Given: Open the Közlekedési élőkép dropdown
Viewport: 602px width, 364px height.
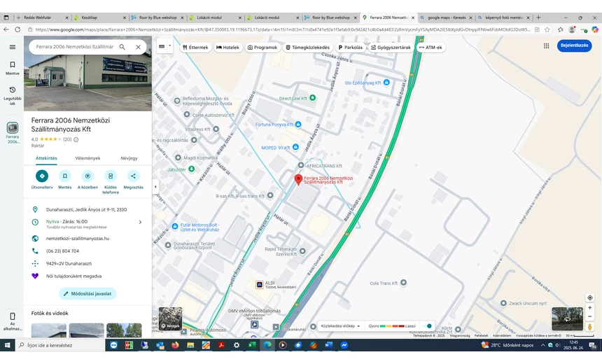Looking at the screenshot, I should coord(340,326).
